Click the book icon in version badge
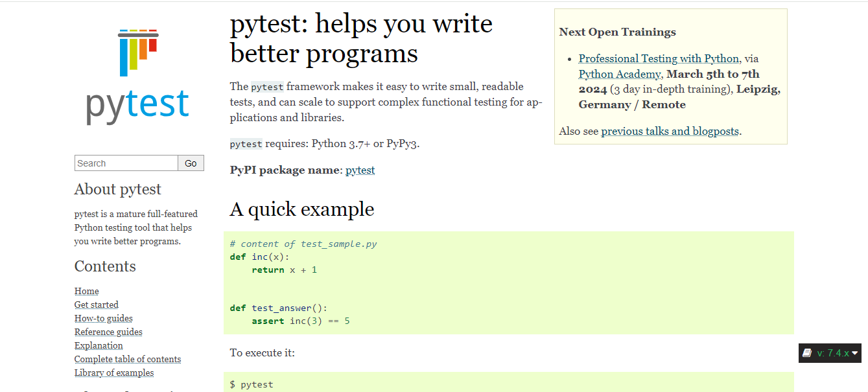This screenshot has height=392, width=868. (807, 353)
